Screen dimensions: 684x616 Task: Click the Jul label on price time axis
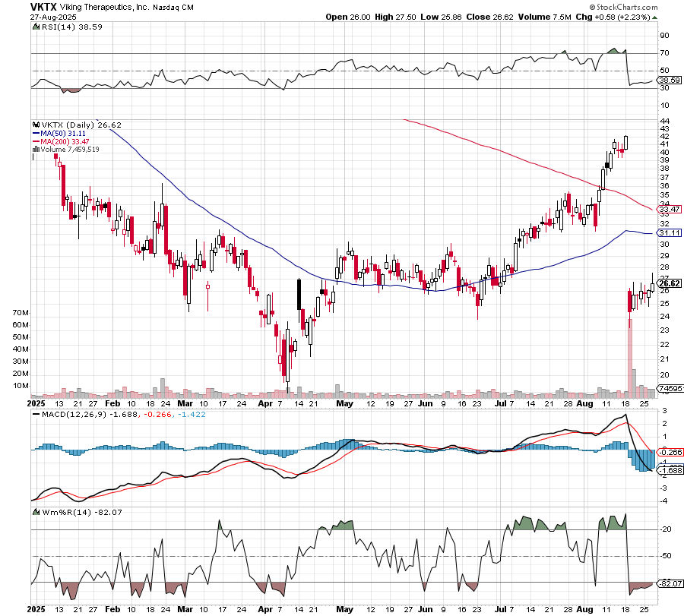point(500,403)
